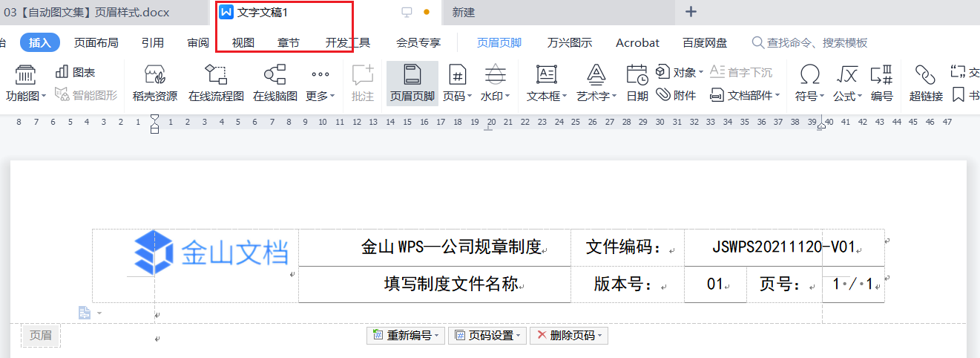Click the 编号 numbering icon
Image resolution: width=980 pixels, height=358 pixels.
pos(881,82)
